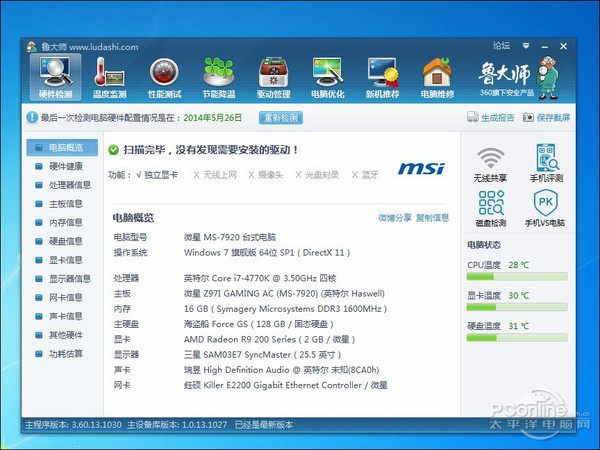Click the MSI brand logo
Image resolution: width=600 pixels, height=450 pixels.
[421, 168]
